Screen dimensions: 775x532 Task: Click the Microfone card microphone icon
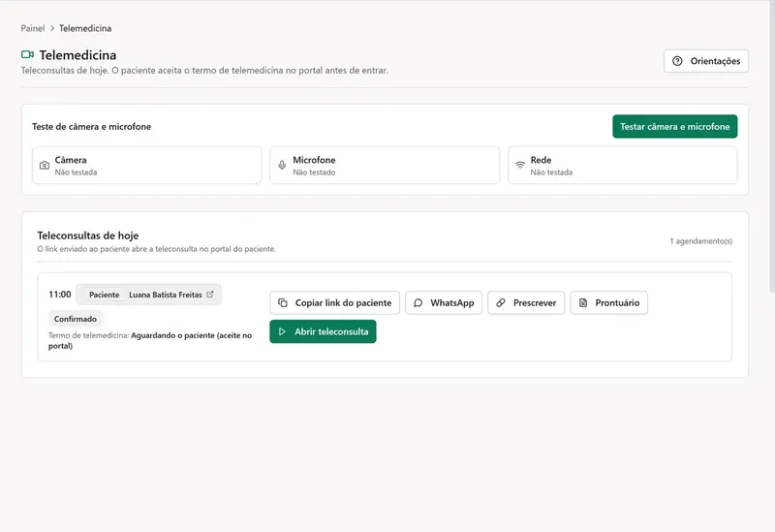pos(282,165)
